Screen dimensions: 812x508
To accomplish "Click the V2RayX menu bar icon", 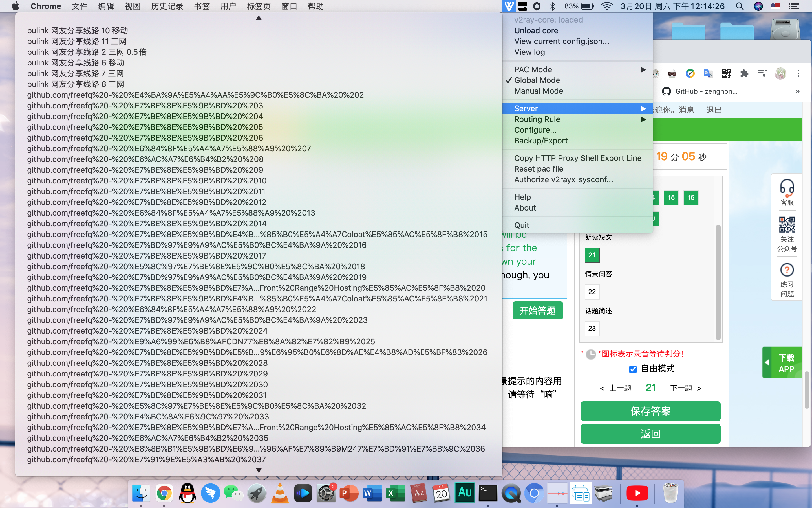I will pyautogui.click(x=509, y=6).
